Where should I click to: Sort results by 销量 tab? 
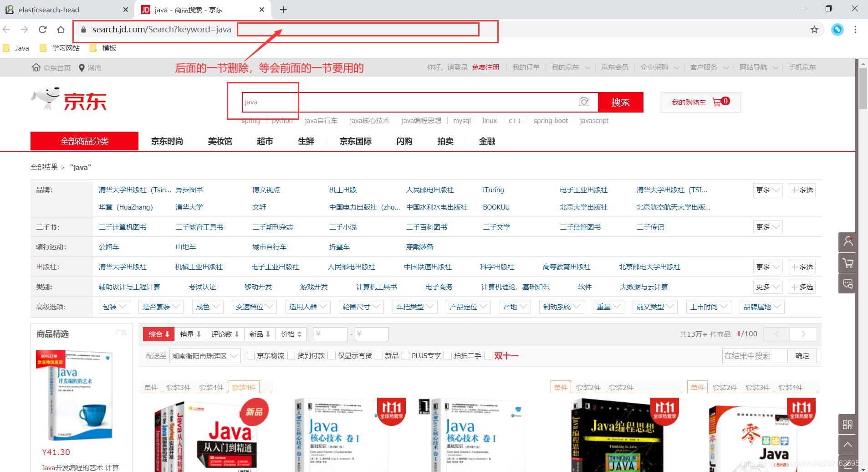pyautogui.click(x=190, y=334)
